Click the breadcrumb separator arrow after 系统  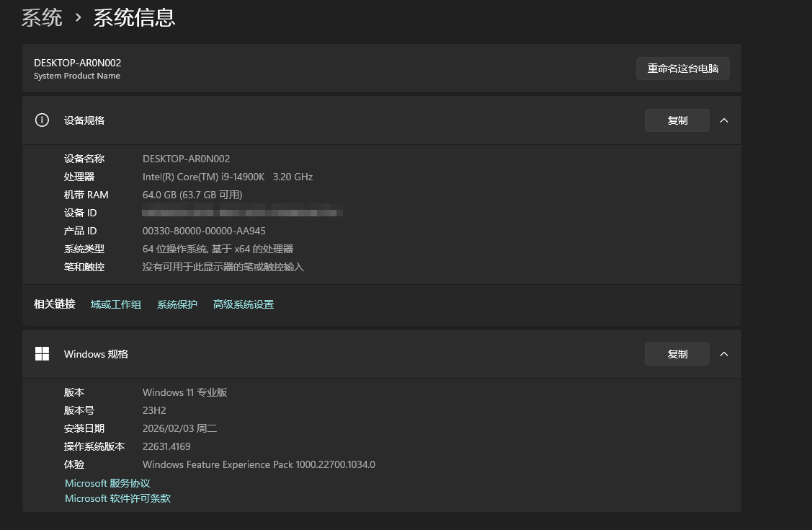point(79,17)
